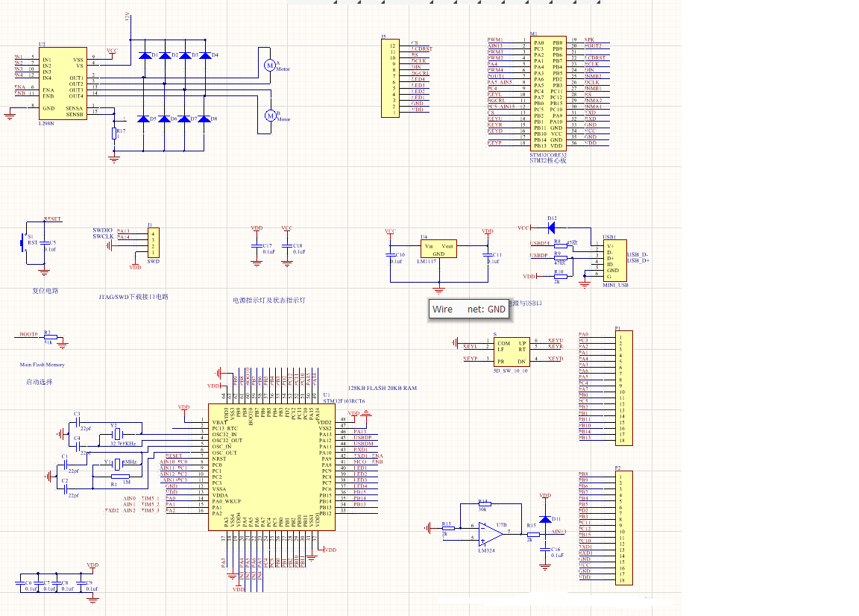
Task: Select the Motor B symbol
Action: click(270, 116)
